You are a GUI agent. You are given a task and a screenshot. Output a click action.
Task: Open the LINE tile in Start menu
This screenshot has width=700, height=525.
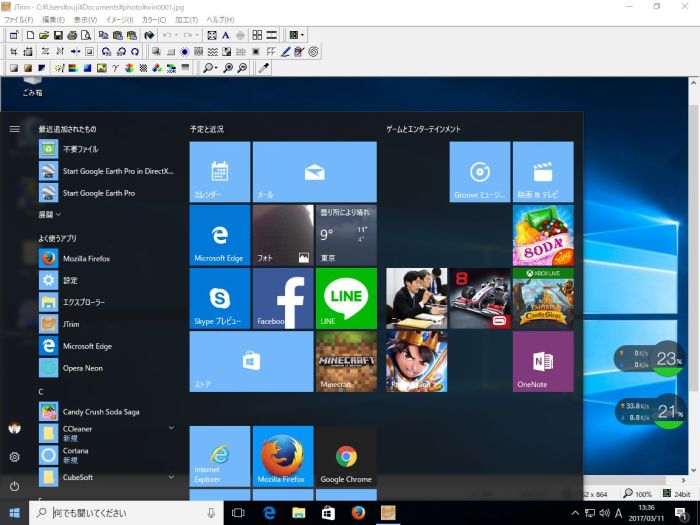pyautogui.click(x=346, y=298)
